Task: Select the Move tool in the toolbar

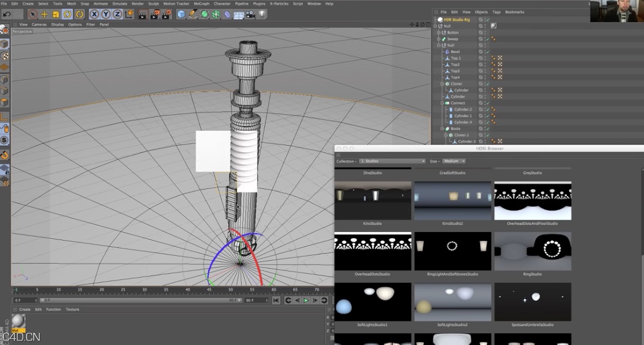Action: pyautogui.click(x=44, y=14)
